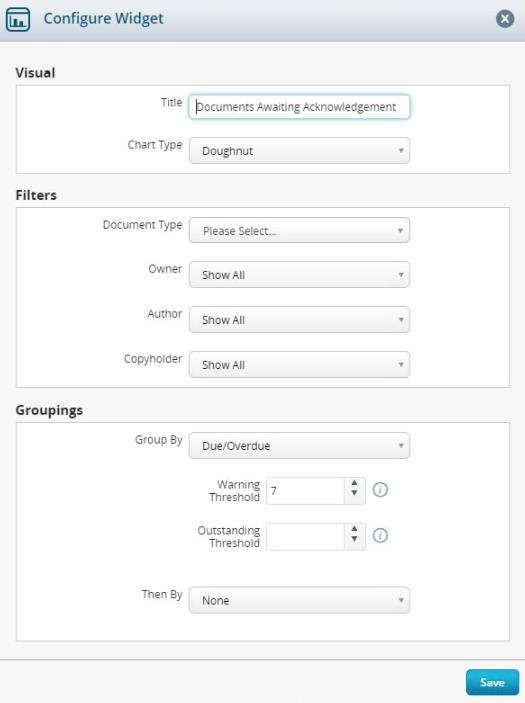Open the Chart Type dropdown
Viewport: 525px width, 703px height.
[x=299, y=151]
